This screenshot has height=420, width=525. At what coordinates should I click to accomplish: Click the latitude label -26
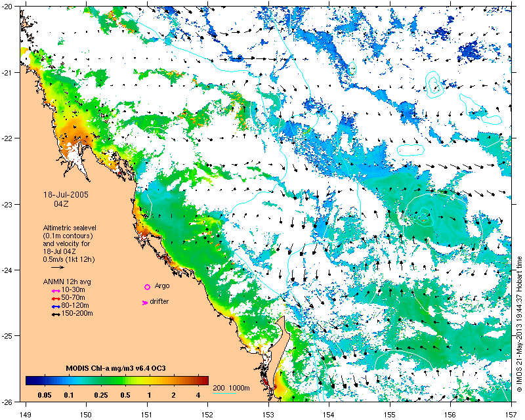[x=7, y=402]
